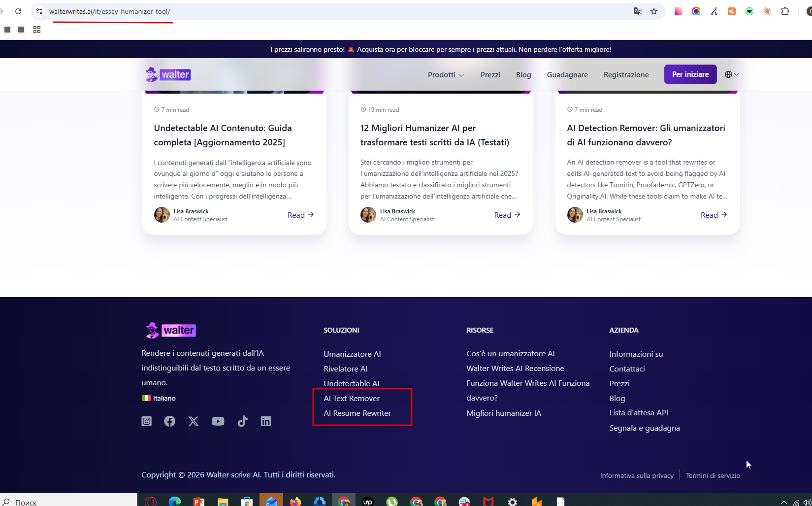This screenshot has height=506, width=812.
Task: Open Cos'è un umanizzatore AI link
Action: click(511, 353)
